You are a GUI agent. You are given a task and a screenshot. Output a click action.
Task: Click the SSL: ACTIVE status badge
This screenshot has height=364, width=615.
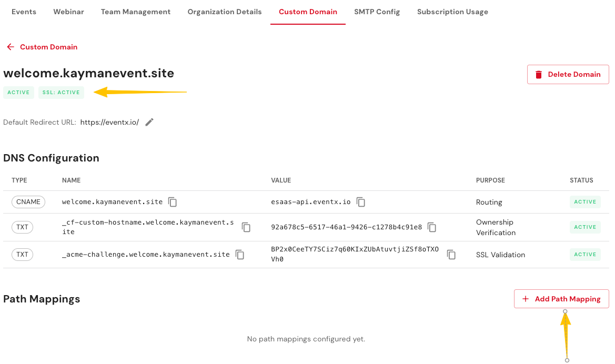click(x=61, y=92)
